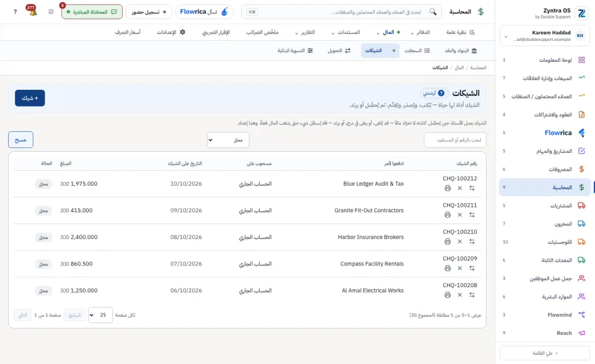The width and height of the screenshot is (595, 364).
Task: Open الموارد البشرية in sidebar
Action: (x=545, y=297)
